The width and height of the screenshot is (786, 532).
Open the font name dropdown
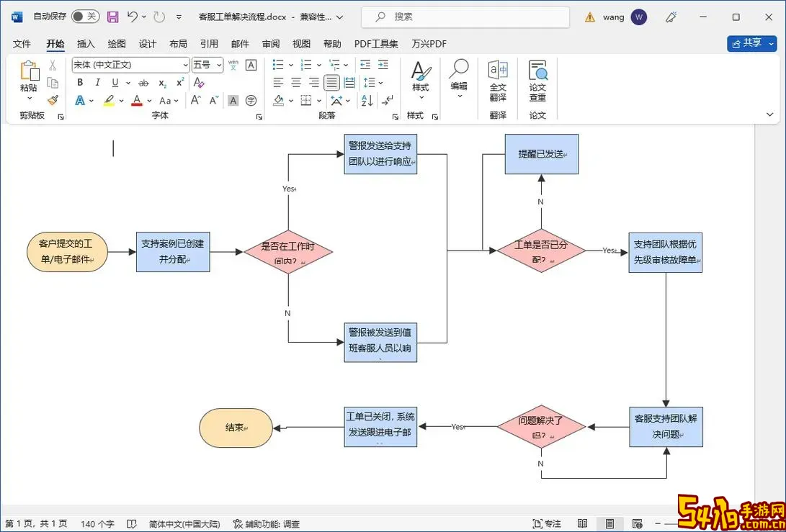[x=185, y=65]
